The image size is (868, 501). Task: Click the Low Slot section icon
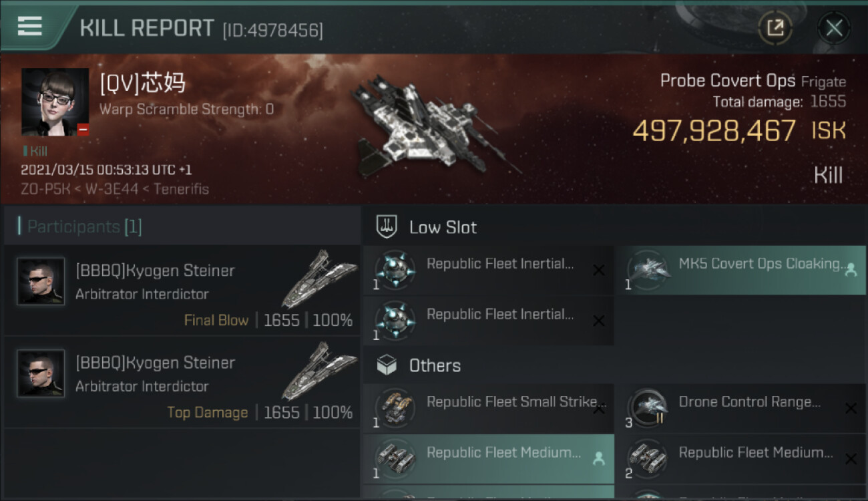(387, 227)
